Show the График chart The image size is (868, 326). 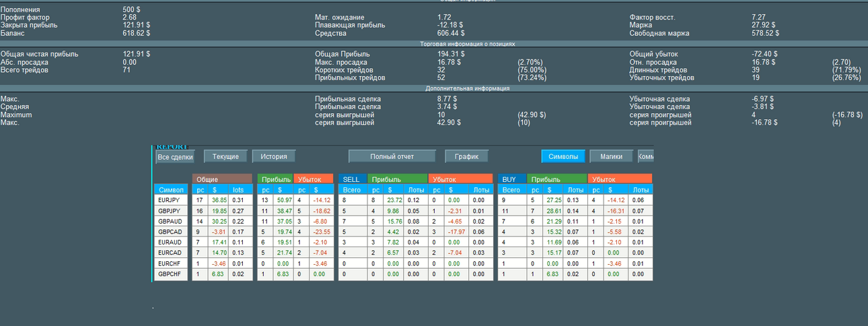click(466, 156)
